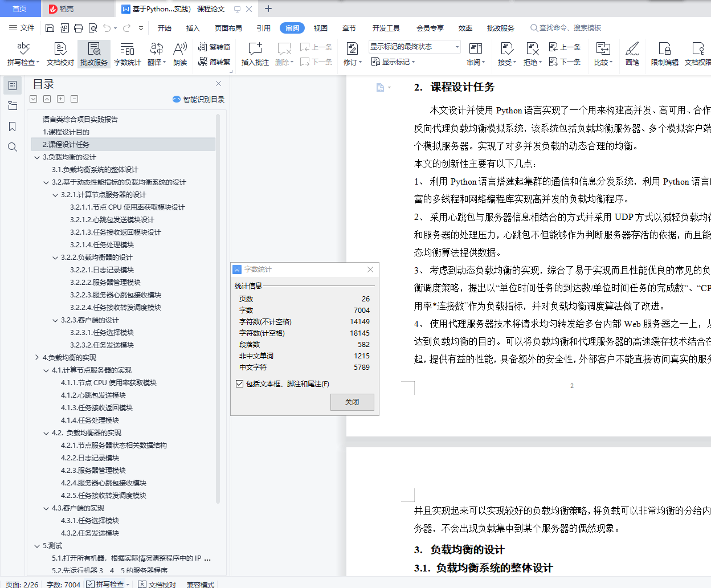Click 智能识别目录 in outline pane

click(198, 99)
